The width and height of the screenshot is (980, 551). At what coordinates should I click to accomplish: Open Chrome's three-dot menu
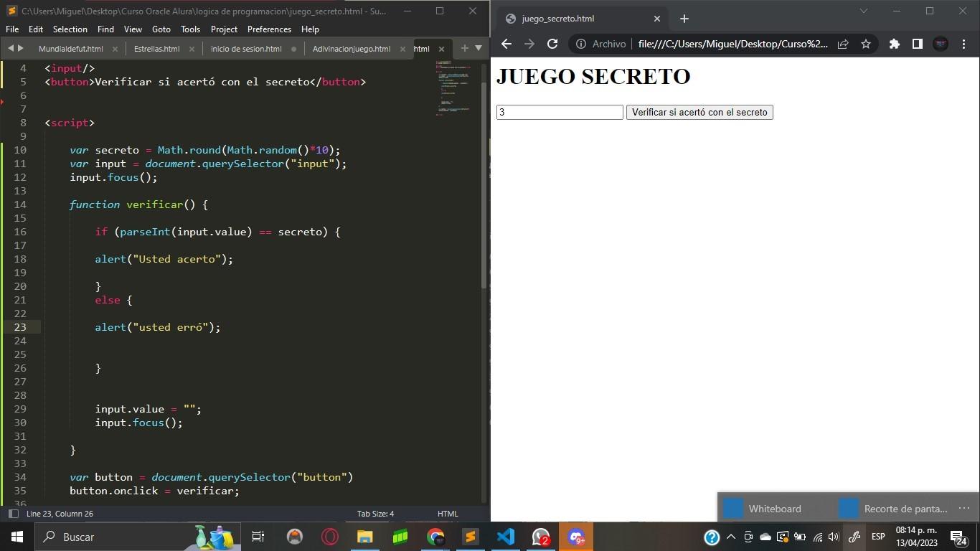tap(963, 44)
